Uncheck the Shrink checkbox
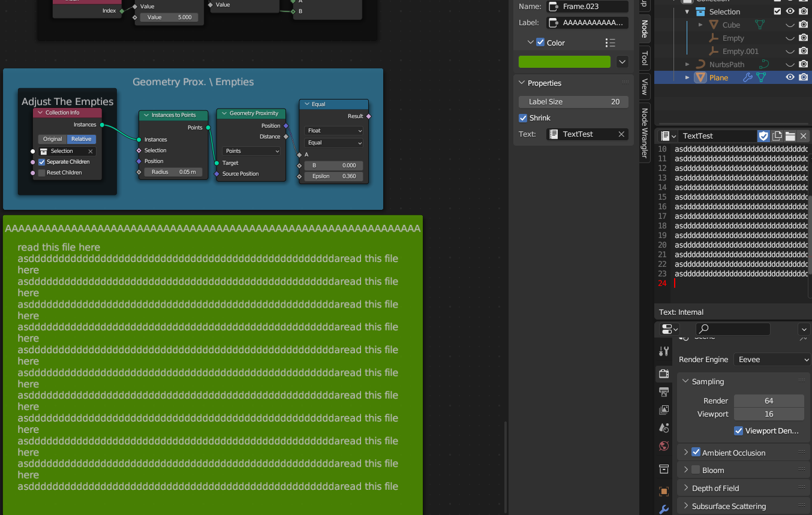 click(x=523, y=118)
